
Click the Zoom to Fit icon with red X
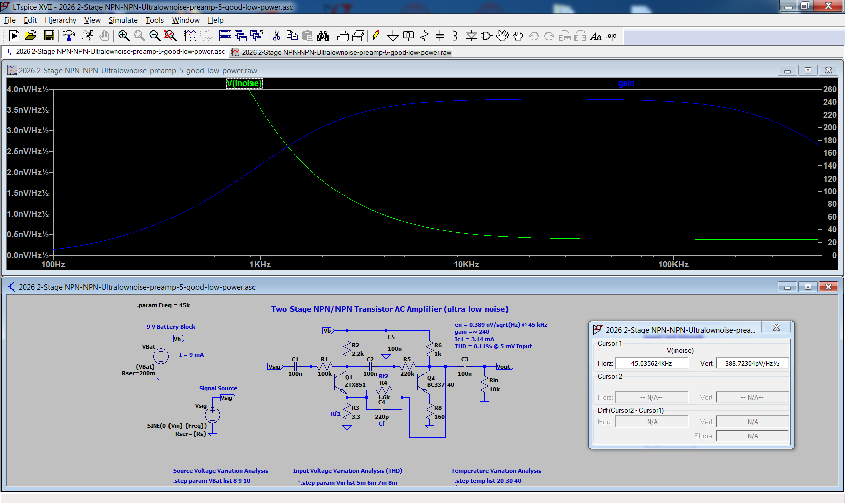point(171,36)
